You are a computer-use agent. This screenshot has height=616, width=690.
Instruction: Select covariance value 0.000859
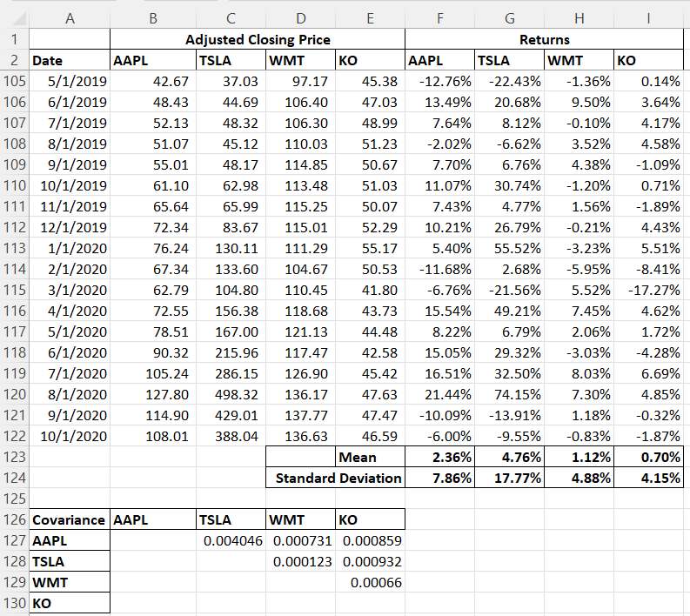[370, 541]
